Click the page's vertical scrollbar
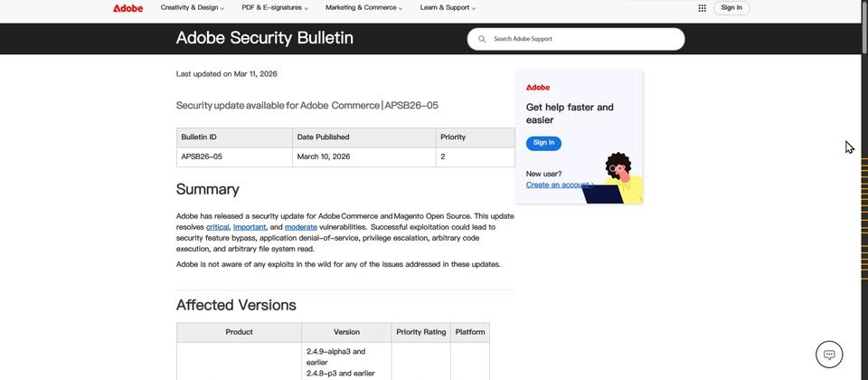This screenshot has height=380, width=868. (x=863, y=181)
